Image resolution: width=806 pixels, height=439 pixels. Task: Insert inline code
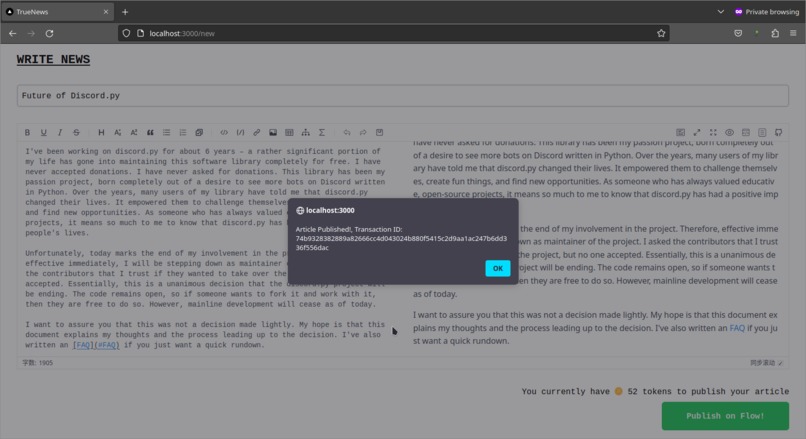point(224,133)
